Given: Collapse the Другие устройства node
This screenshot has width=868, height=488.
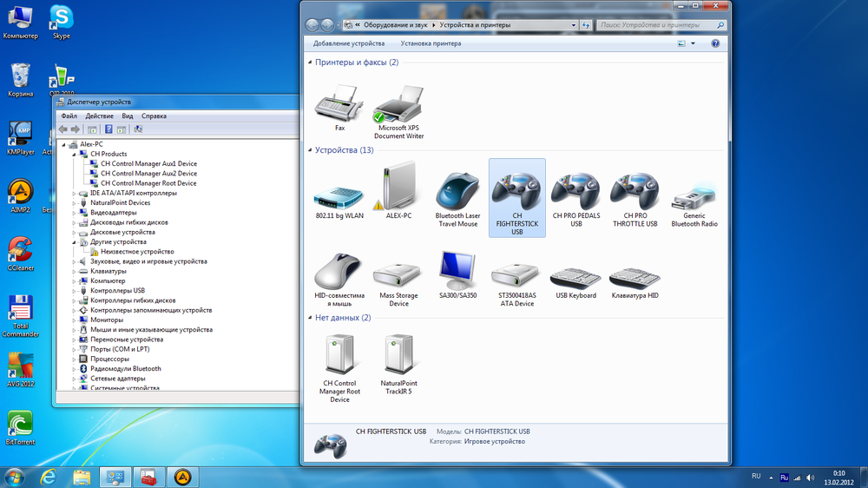Looking at the screenshot, I should (74, 242).
